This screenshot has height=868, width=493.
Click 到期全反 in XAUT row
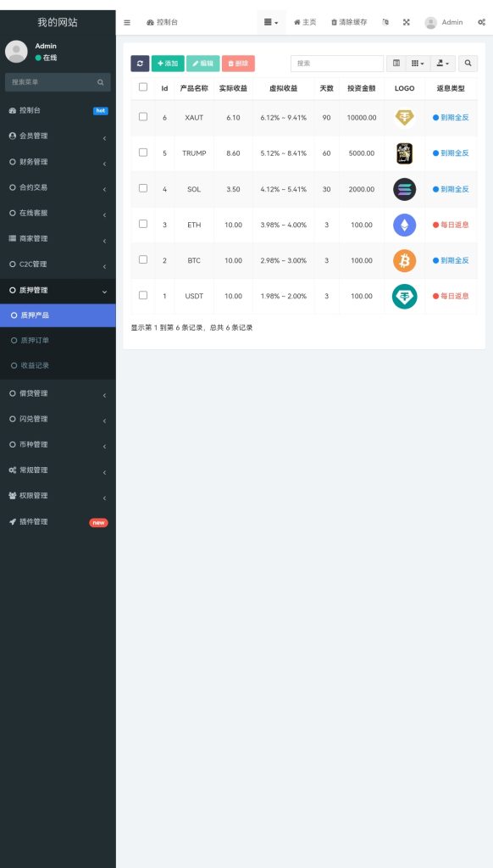click(451, 117)
